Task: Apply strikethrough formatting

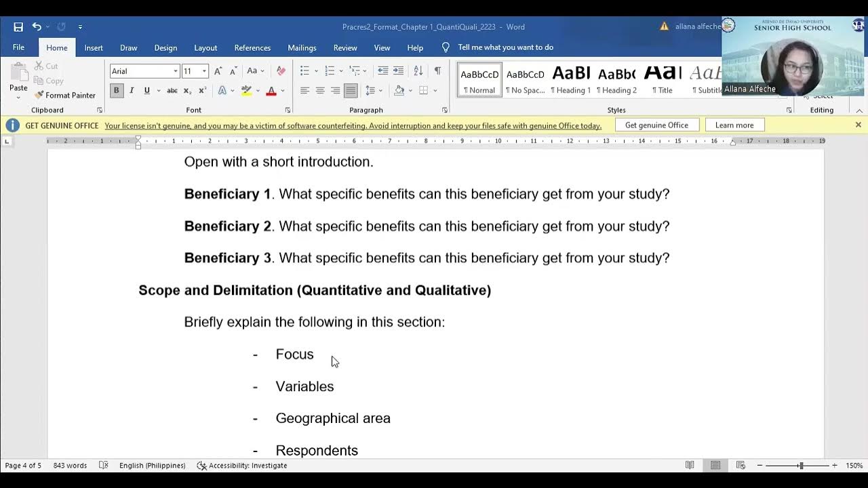Action: pos(172,91)
